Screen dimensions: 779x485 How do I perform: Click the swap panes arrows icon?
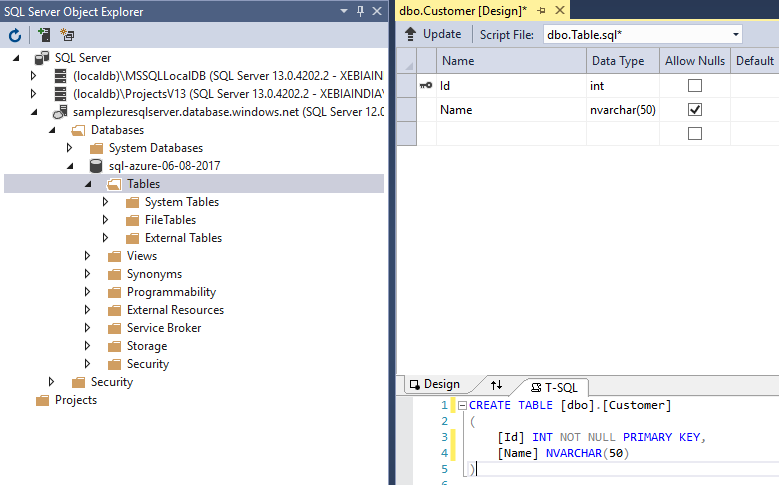[x=496, y=385]
